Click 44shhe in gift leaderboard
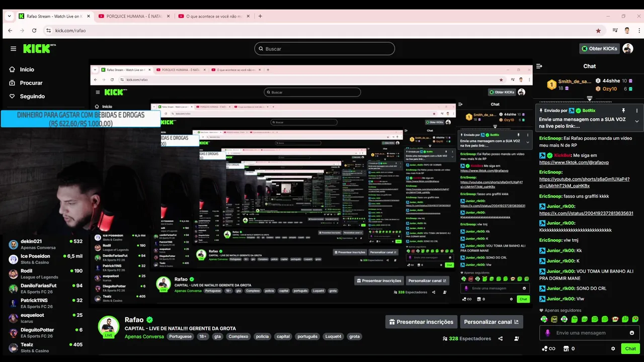Viewport: 644px width, 362px height. [611, 81]
